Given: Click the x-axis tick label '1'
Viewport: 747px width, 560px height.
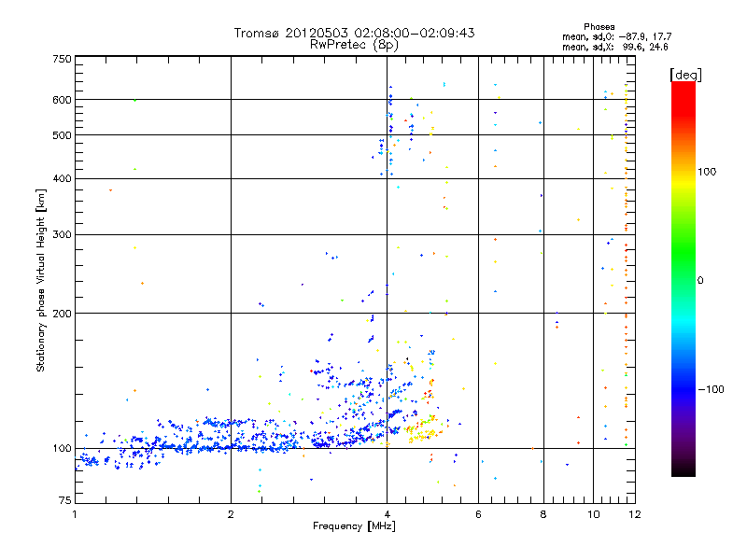Looking at the screenshot, I should (75, 514).
